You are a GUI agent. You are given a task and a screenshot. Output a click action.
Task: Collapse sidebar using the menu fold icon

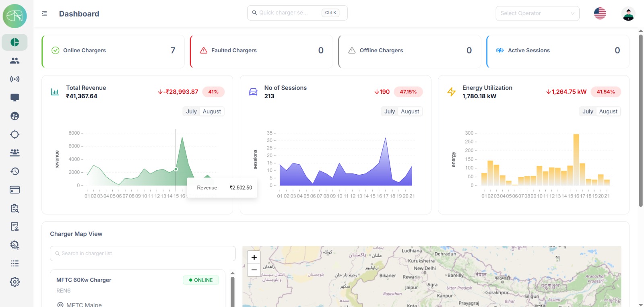pos(44,14)
